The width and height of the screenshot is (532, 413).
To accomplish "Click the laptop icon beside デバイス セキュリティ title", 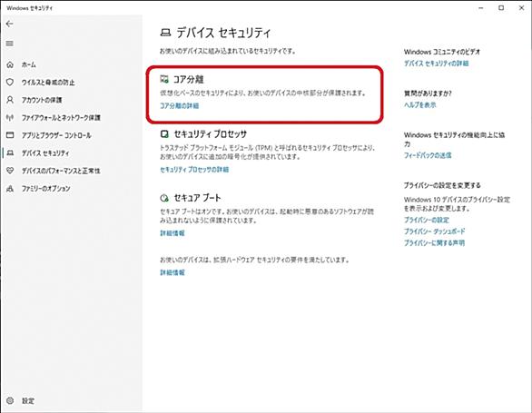I will [165, 33].
